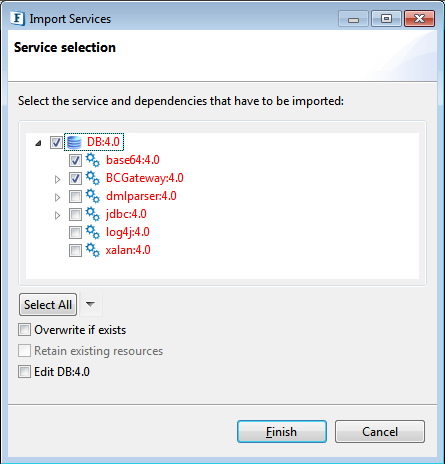Enable Overwrite if exists
The height and width of the screenshot is (464, 445).
24,330
